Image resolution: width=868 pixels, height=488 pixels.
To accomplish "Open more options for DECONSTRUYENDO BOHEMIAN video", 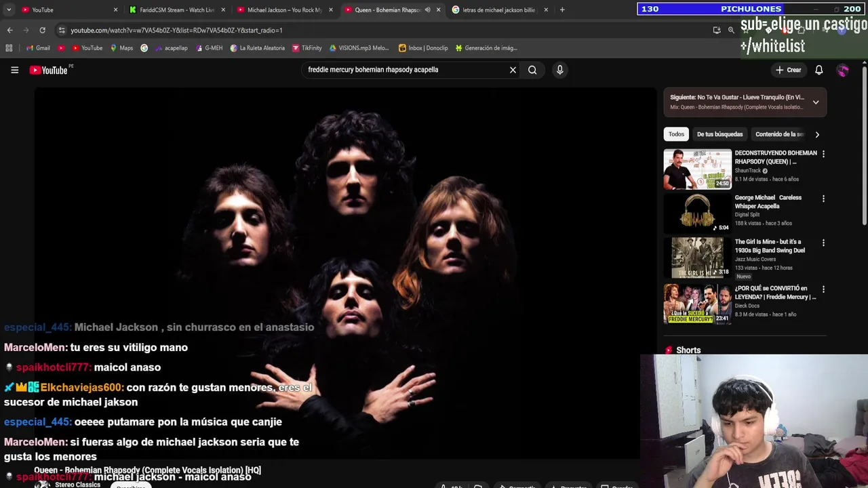I will (x=823, y=154).
